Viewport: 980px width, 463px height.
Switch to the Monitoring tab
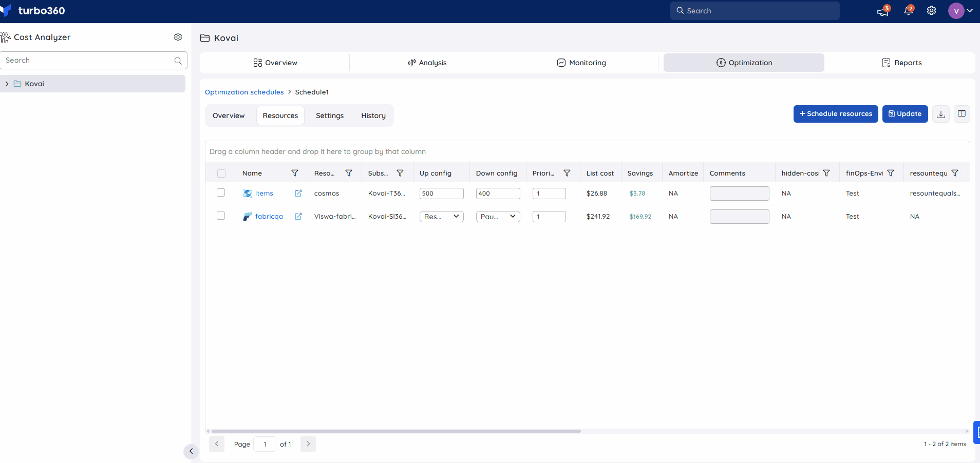point(581,63)
